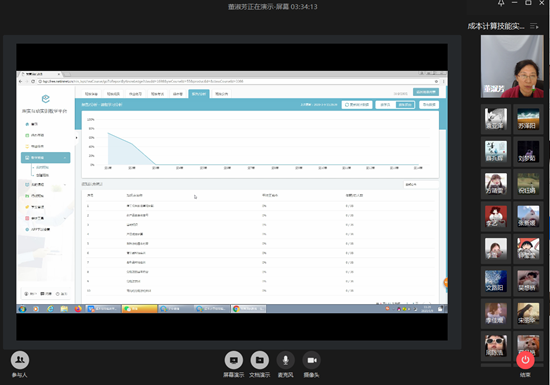Open the dropdown above the table's right side

pyautogui.click(x=420, y=184)
